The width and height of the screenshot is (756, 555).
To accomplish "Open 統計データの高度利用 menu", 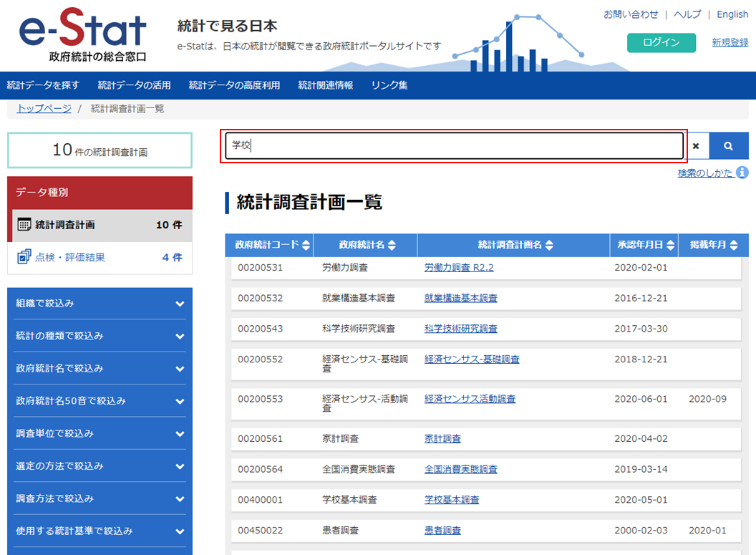I will 234,85.
